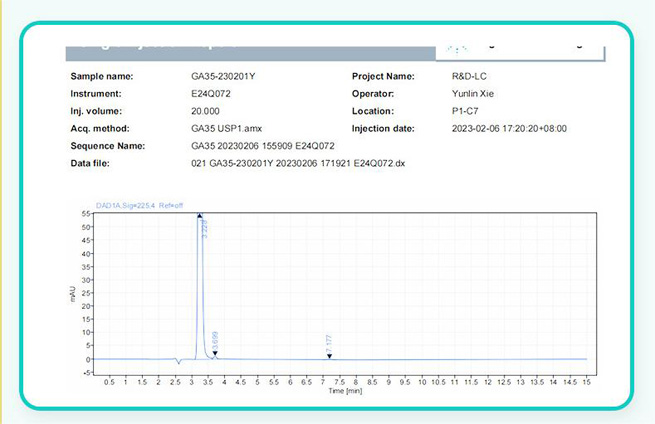This screenshot has width=655, height=424.
Task: Click the peak marker at 3.227 minutes
Action: click(x=200, y=215)
